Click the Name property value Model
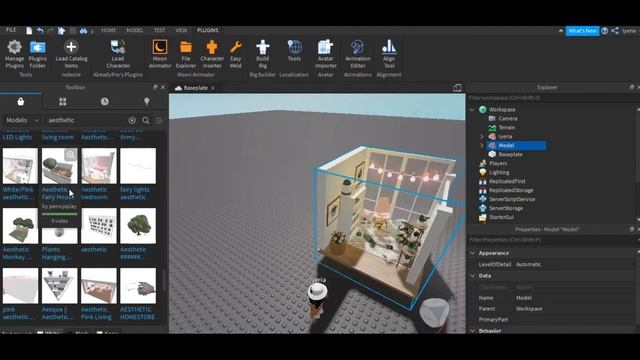Screen dimensions: 640x360 (x=524, y=298)
